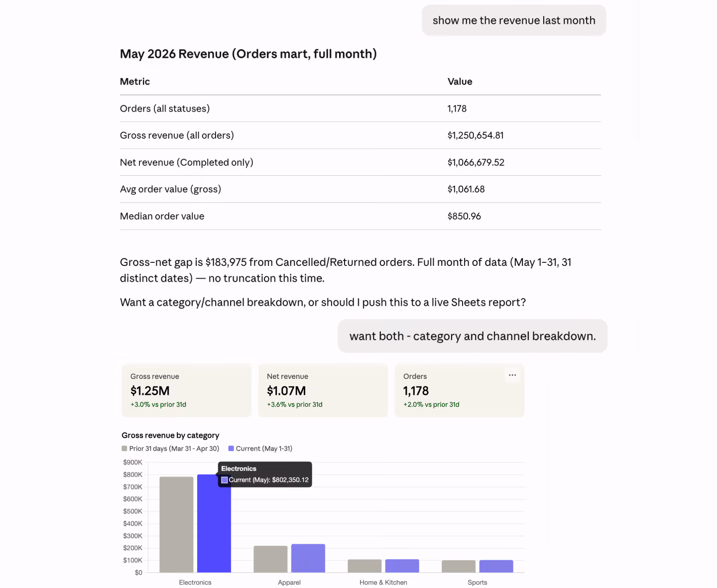717x588 pixels.
Task: Click the 'show me the revenue last month' message
Action: click(514, 20)
